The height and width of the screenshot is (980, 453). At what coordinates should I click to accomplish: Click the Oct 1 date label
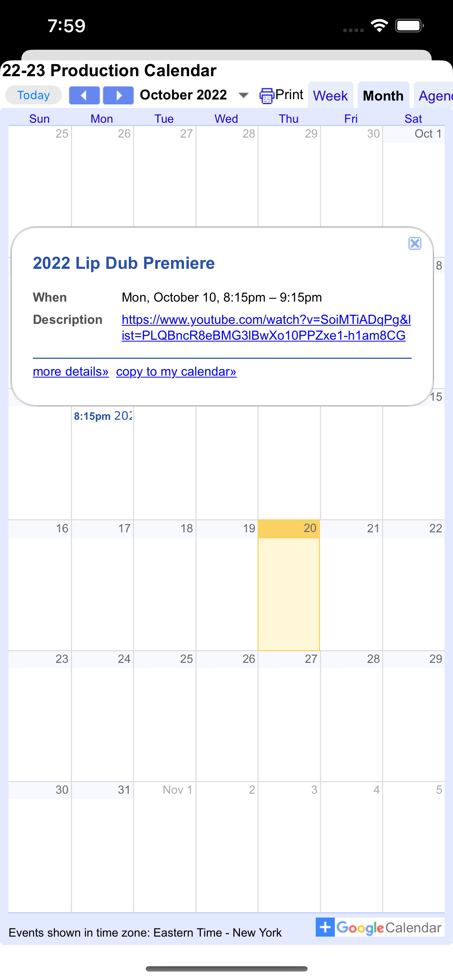(x=428, y=134)
